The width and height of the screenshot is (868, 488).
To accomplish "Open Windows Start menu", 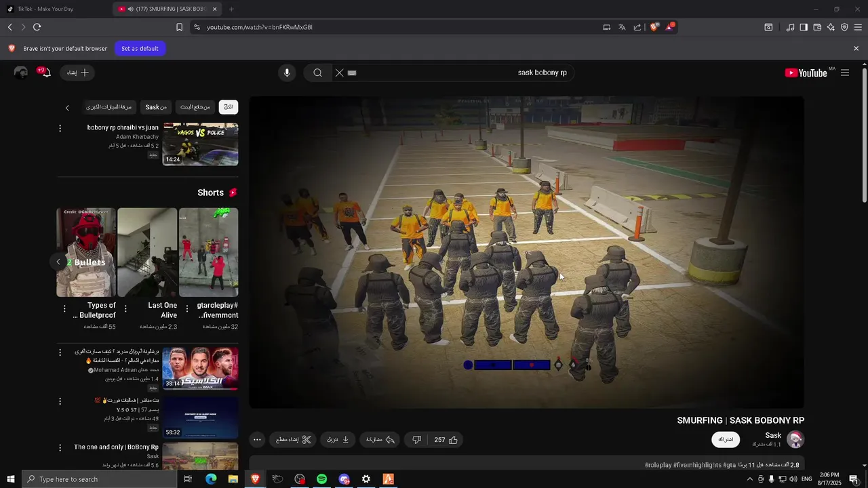I will (10, 479).
